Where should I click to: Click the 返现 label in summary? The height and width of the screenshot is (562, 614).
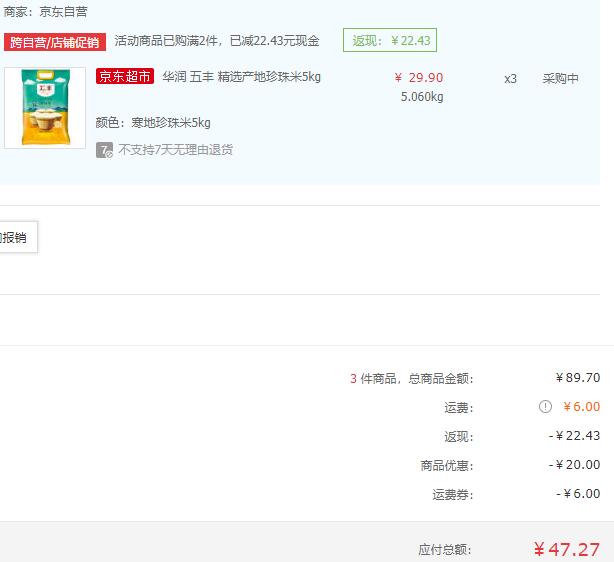[x=459, y=437]
